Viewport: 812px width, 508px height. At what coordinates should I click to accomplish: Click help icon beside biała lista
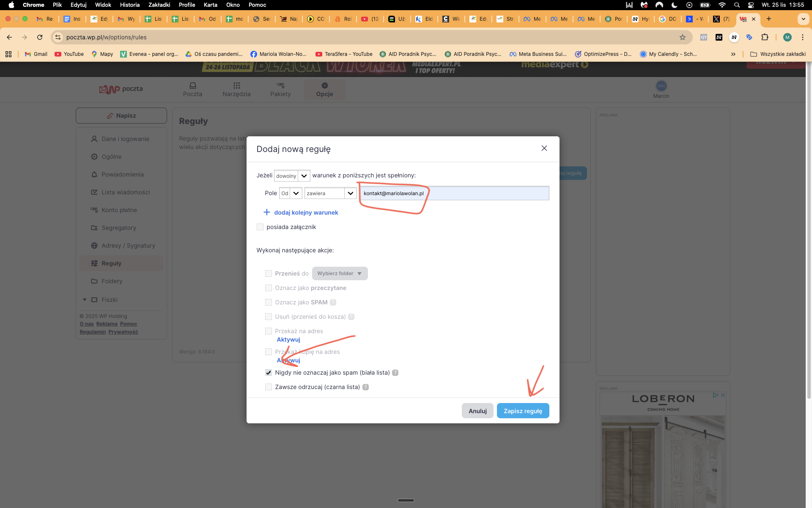pyautogui.click(x=395, y=373)
